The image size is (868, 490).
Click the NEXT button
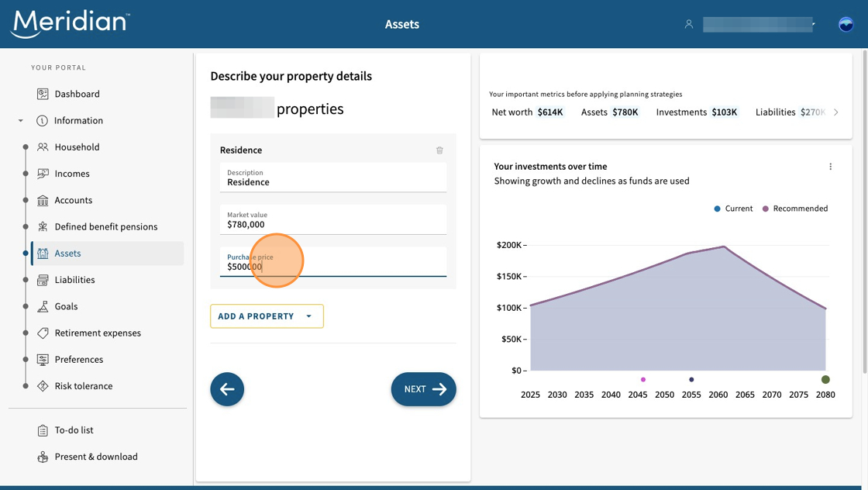pos(423,389)
